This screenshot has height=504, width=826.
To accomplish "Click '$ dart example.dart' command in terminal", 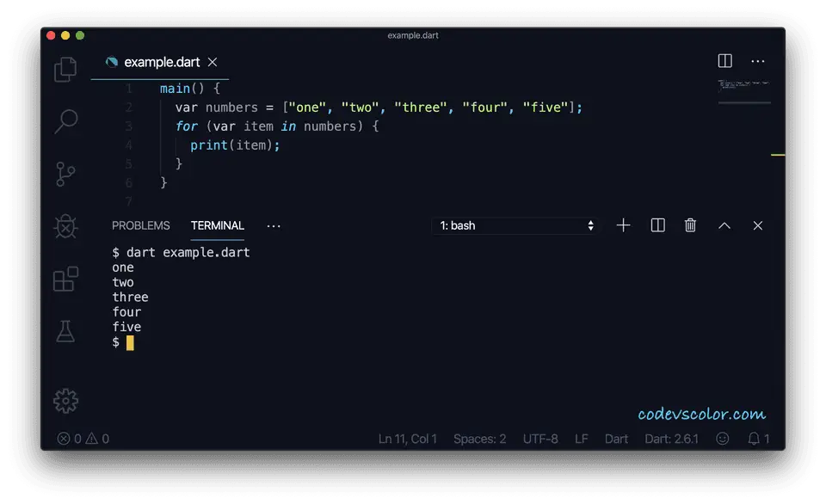I will pyautogui.click(x=181, y=252).
